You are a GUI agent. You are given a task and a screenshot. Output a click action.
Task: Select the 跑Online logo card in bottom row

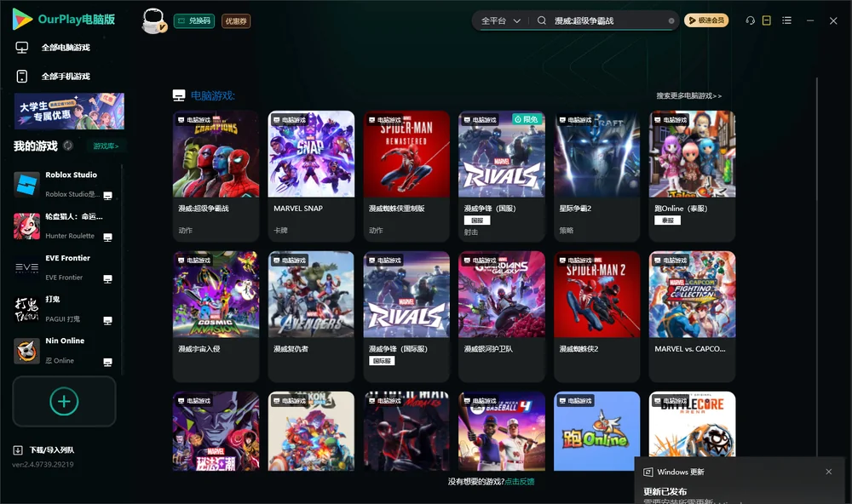pos(596,432)
